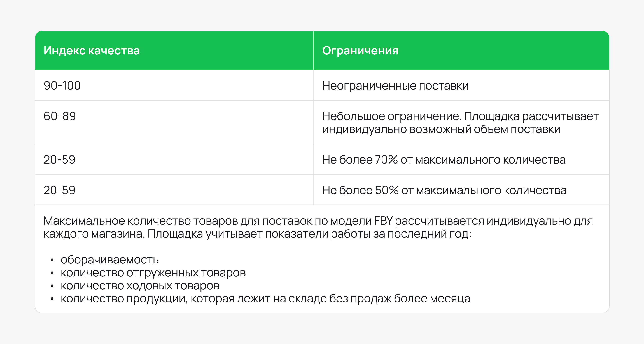Click the 'оборачиваемость' bullet item
The image size is (644, 344).
tap(109, 260)
